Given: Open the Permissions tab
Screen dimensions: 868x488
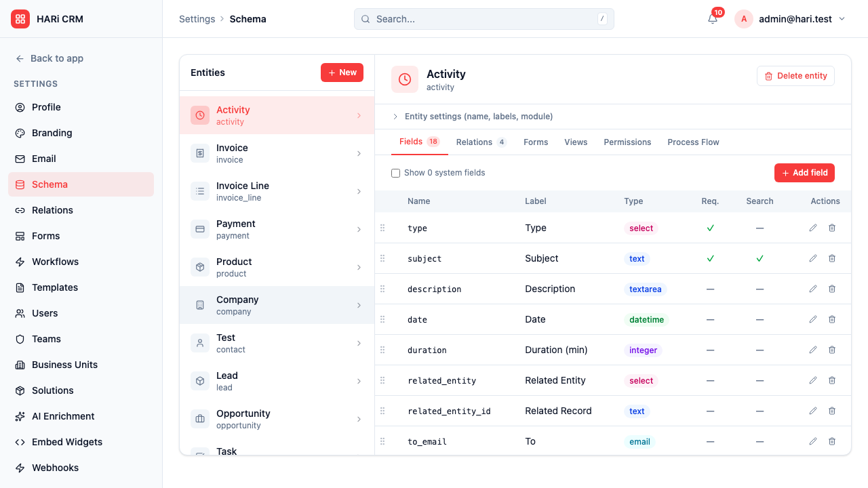Looking at the screenshot, I should (627, 142).
